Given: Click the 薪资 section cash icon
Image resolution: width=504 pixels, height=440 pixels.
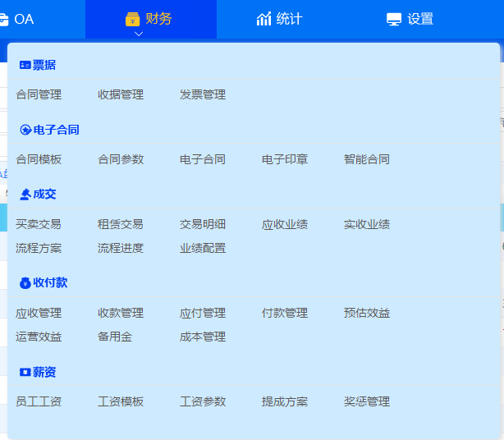Looking at the screenshot, I should coord(25,372).
